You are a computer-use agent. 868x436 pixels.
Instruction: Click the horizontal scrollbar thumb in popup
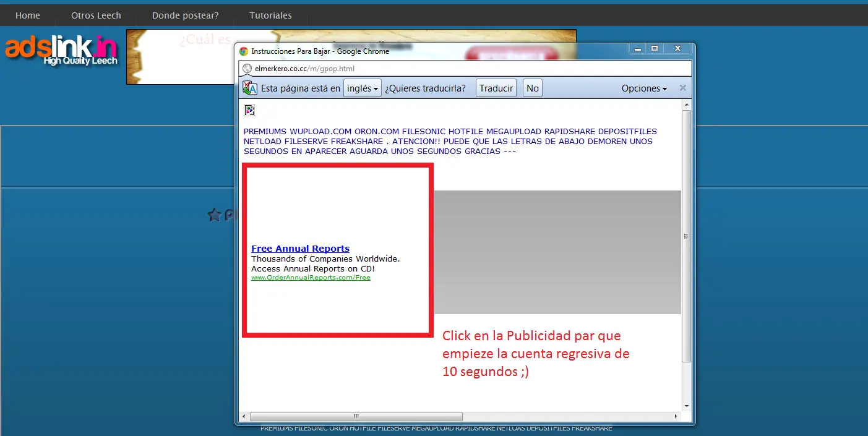356,416
